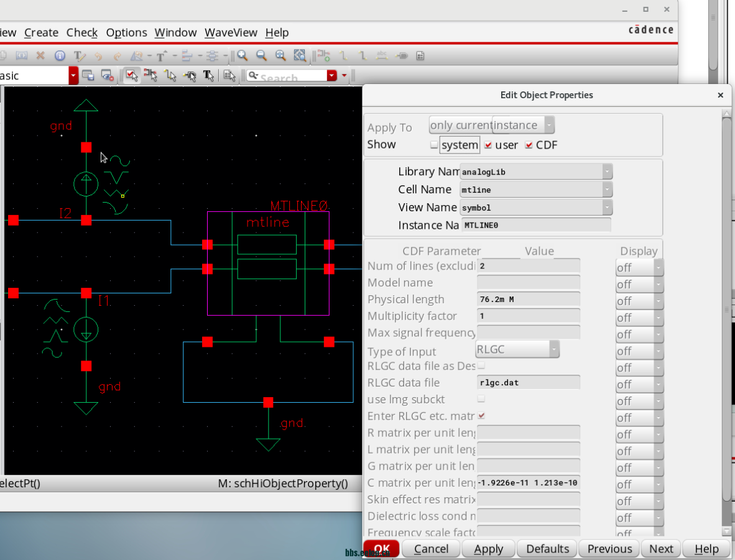Image resolution: width=735 pixels, height=560 pixels.
Task: Open Display dropdown for Physical length
Action: pos(639,301)
